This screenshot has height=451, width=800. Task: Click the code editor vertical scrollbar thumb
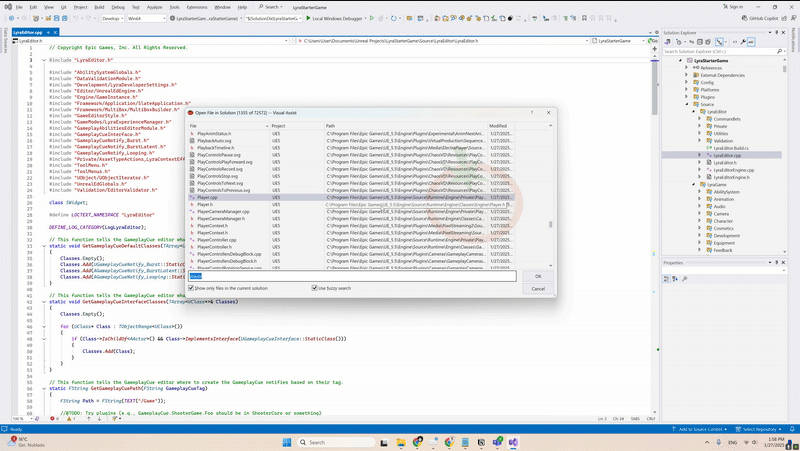tap(654, 87)
